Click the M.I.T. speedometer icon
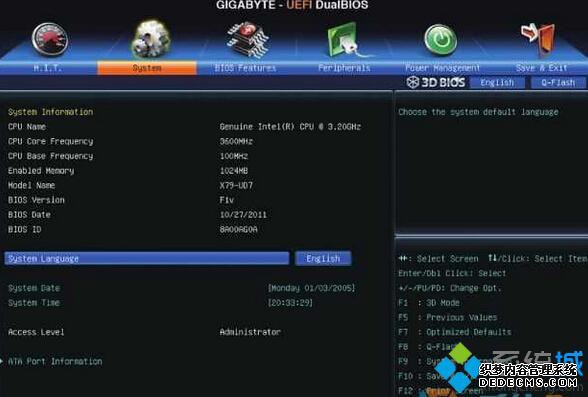Screen dimensions: 588x397 pos(50,39)
